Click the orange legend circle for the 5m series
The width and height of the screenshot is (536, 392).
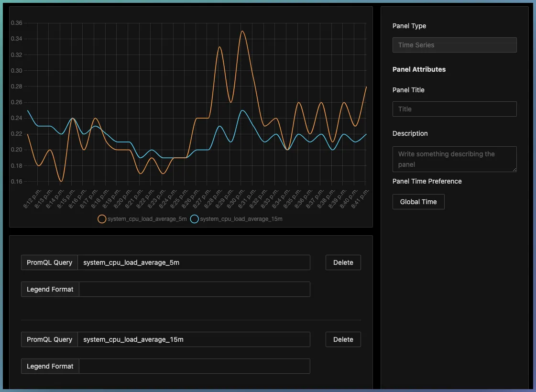point(102,219)
